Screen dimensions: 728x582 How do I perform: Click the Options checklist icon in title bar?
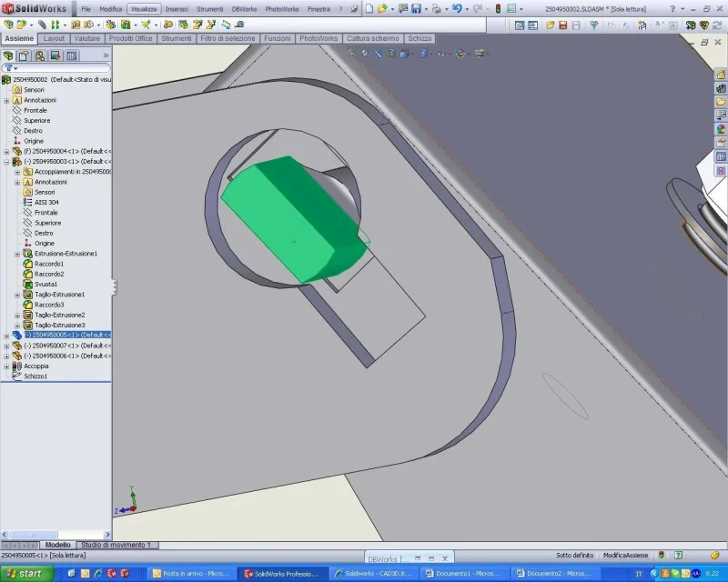pyautogui.click(x=511, y=9)
